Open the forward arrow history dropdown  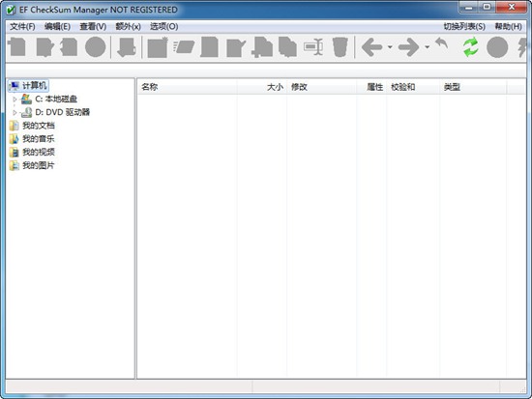coord(428,47)
